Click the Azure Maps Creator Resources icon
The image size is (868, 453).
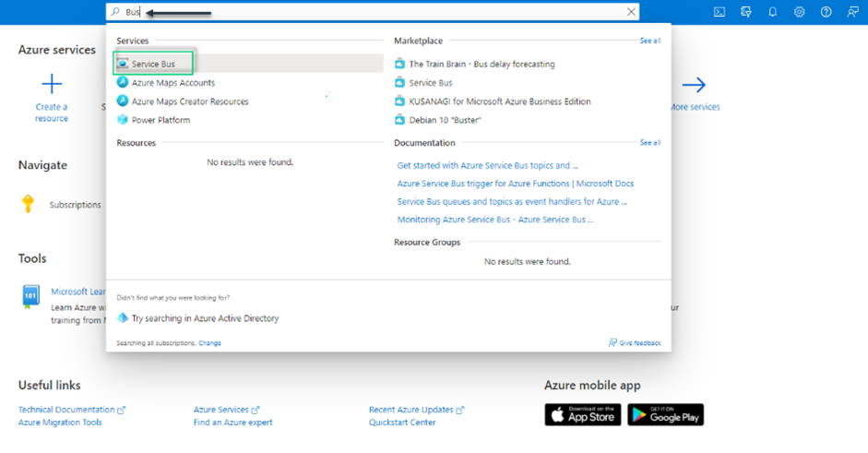coord(123,101)
